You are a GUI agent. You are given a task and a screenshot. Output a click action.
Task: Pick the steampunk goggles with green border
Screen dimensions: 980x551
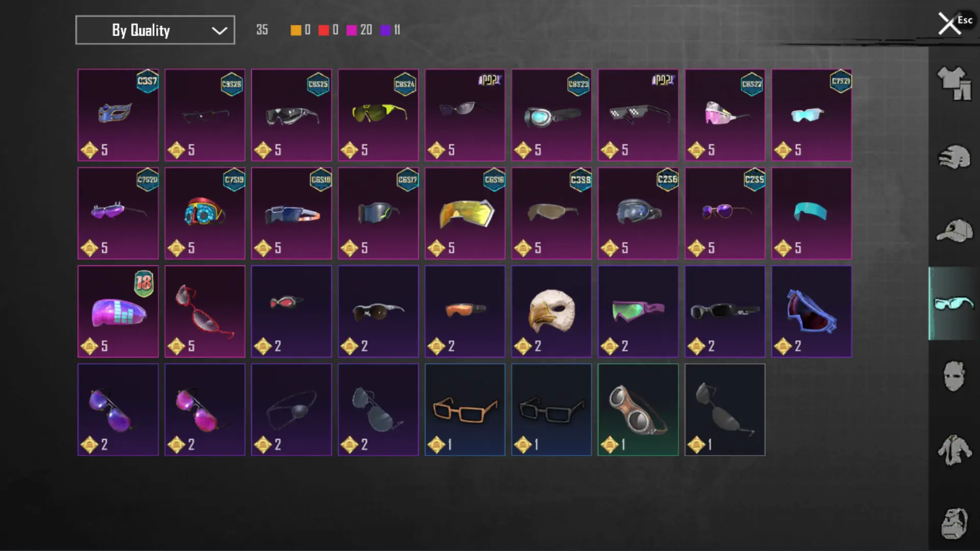(638, 410)
